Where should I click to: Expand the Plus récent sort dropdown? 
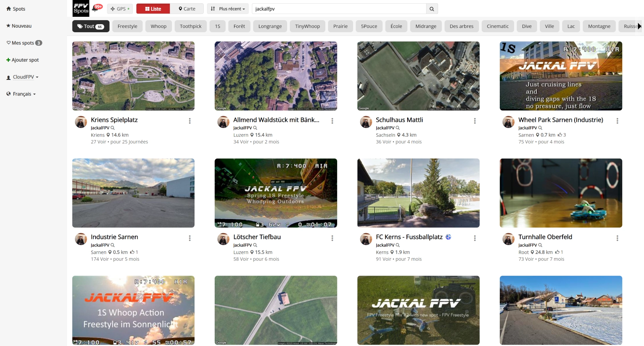click(228, 9)
